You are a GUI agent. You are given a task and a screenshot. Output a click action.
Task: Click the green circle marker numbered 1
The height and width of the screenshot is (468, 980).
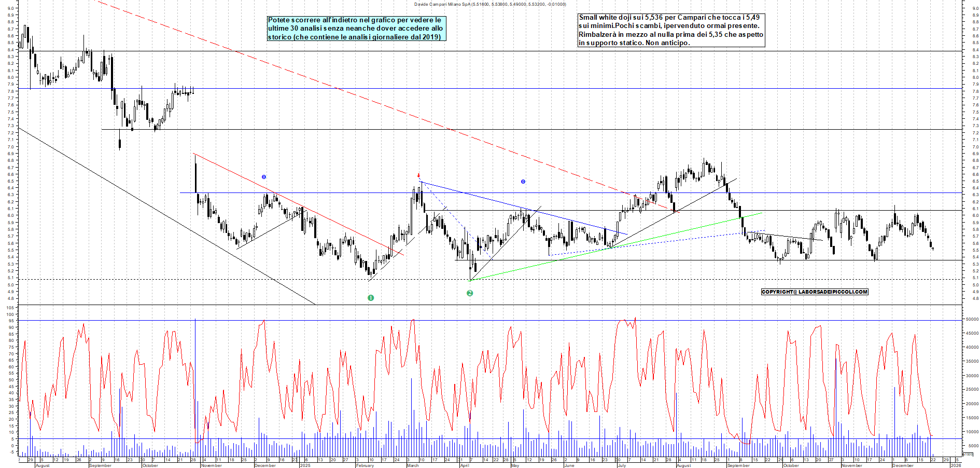(370, 298)
